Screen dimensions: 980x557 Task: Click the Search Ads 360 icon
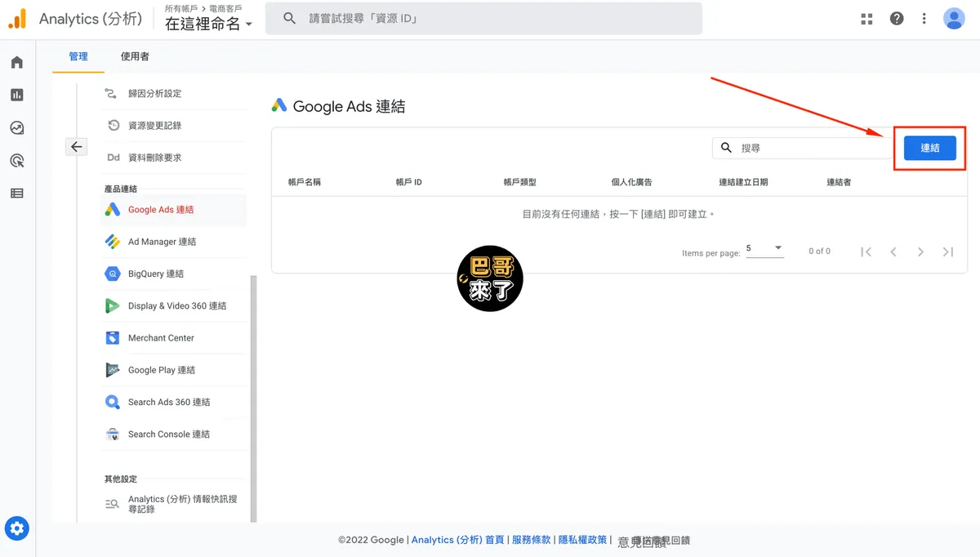click(113, 402)
